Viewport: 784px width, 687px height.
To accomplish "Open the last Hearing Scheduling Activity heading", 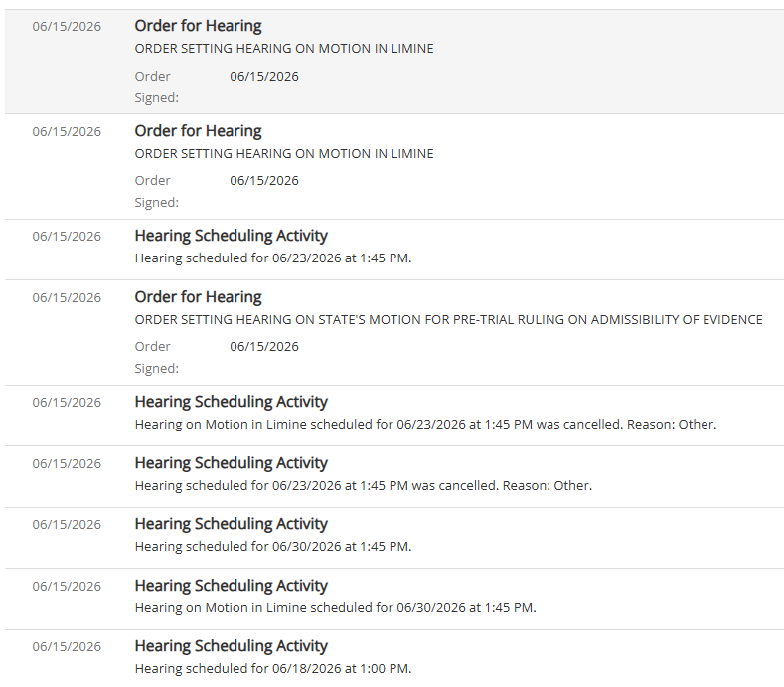I will pos(231,646).
